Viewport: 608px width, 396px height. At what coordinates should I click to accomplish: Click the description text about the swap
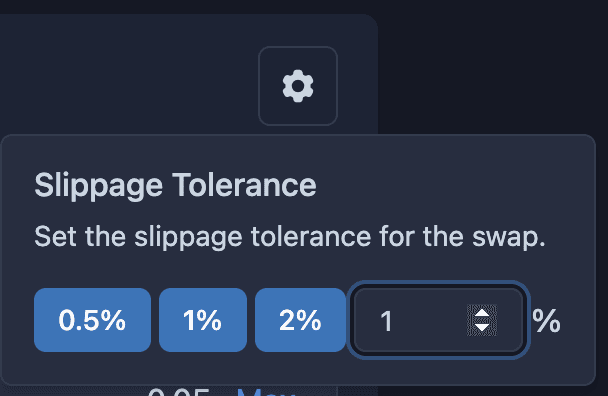click(290, 237)
